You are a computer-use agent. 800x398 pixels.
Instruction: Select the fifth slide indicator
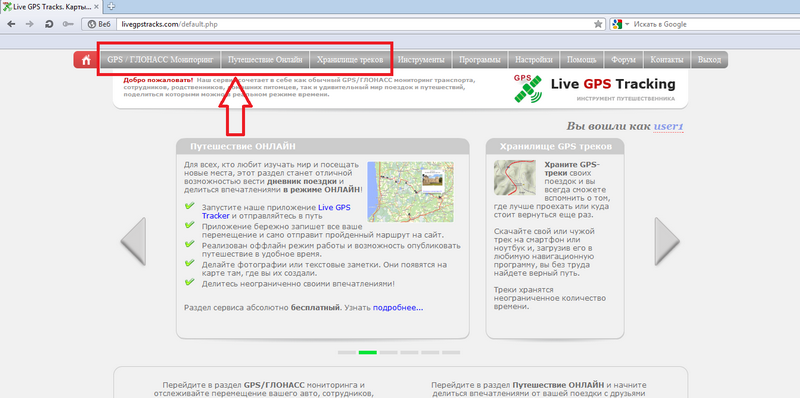click(430, 352)
